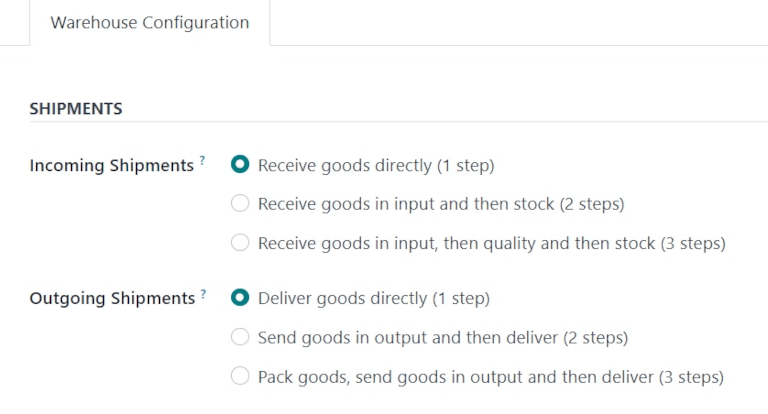
Task: Click 'Send goods in output and then deliver' text
Action: [442, 337]
